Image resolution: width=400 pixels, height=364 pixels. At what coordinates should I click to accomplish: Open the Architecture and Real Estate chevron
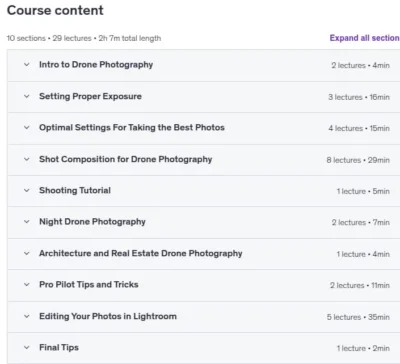27,253
